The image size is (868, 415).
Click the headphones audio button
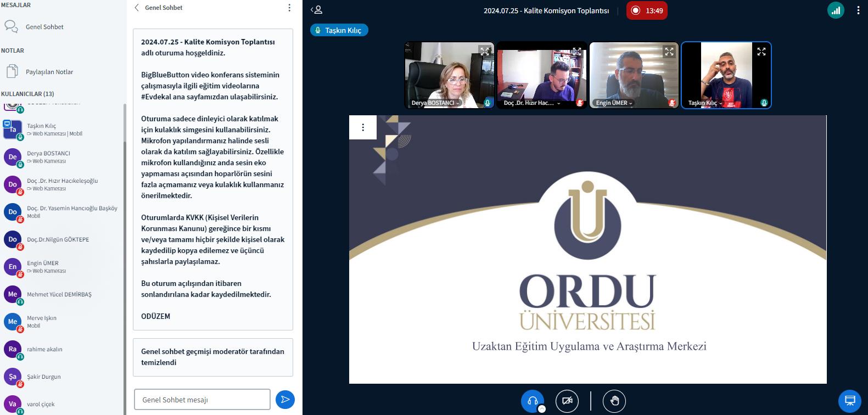[x=533, y=401]
